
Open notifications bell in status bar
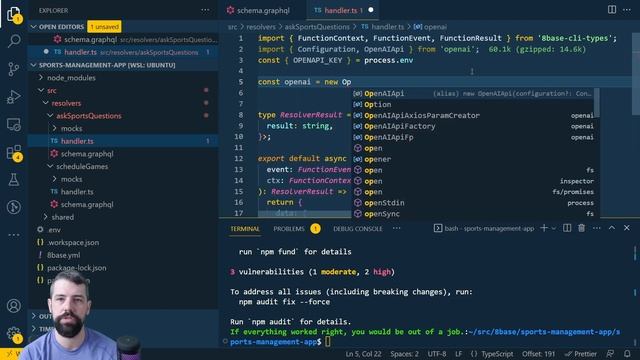[627, 354]
